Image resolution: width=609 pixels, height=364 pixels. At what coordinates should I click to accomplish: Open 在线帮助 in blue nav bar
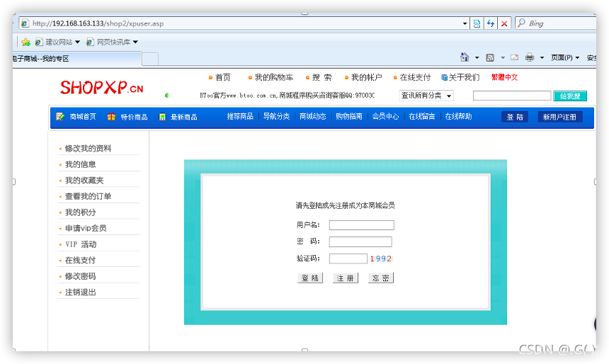pos(458,117)
